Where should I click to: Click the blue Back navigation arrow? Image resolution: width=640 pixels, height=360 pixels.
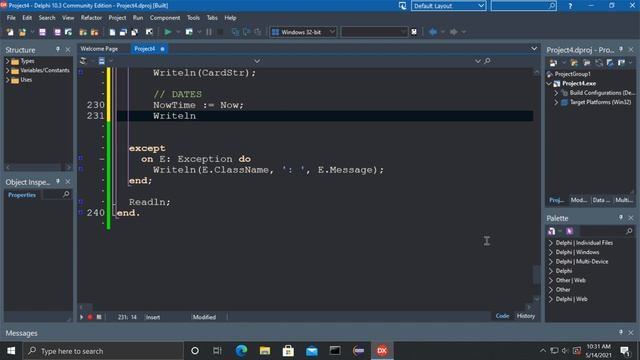433,32
